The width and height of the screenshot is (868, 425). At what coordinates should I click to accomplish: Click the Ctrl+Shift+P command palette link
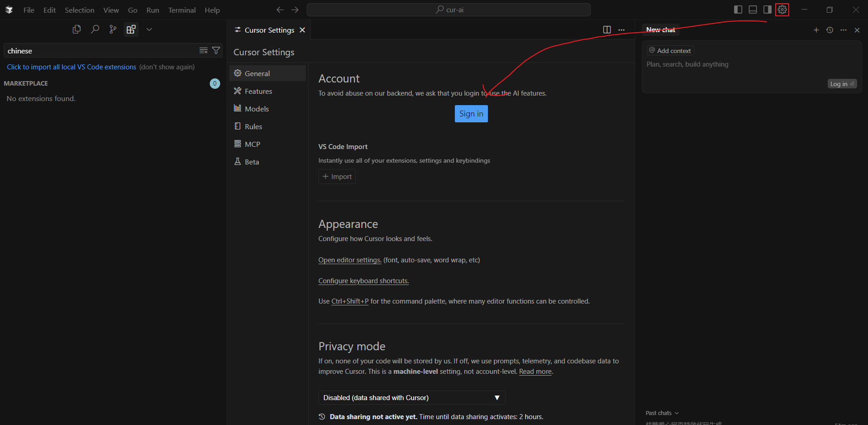pos(350,301)
